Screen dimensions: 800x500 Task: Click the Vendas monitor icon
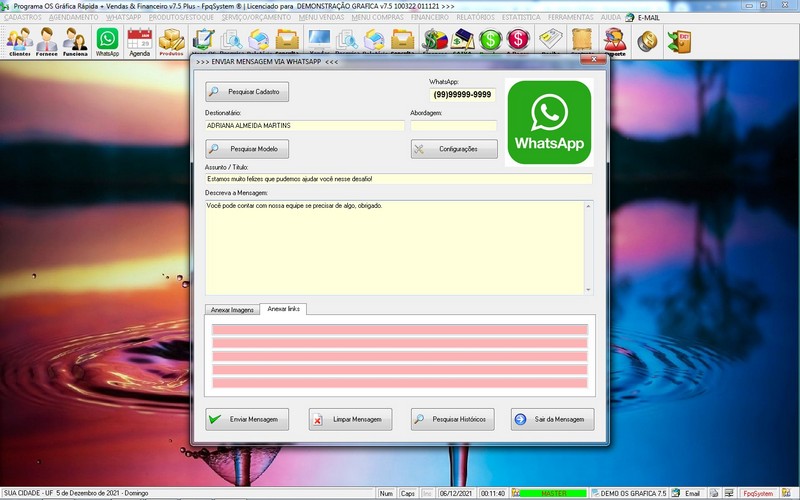[319, 40]
